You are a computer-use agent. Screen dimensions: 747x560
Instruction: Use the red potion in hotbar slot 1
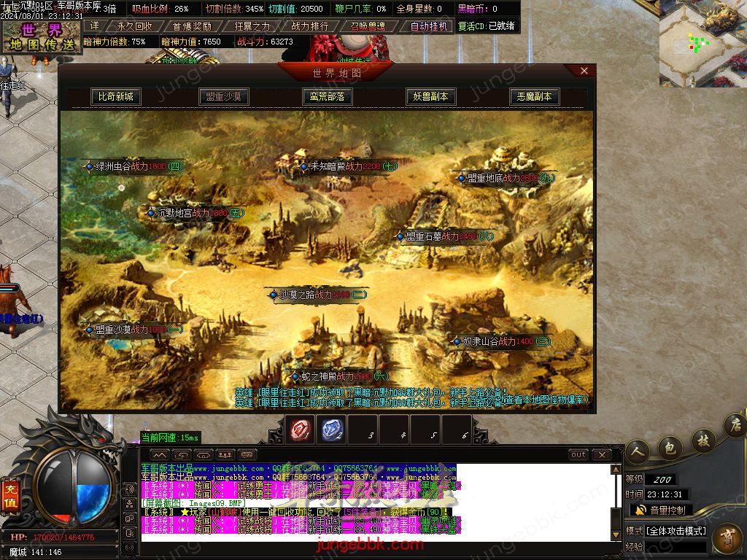coord(300,430)
